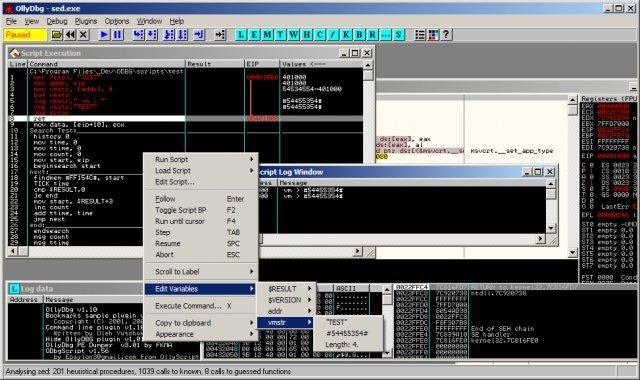The image size is (640, 380).
Task: Run the program with the play icon
Action: coord(104,35)
